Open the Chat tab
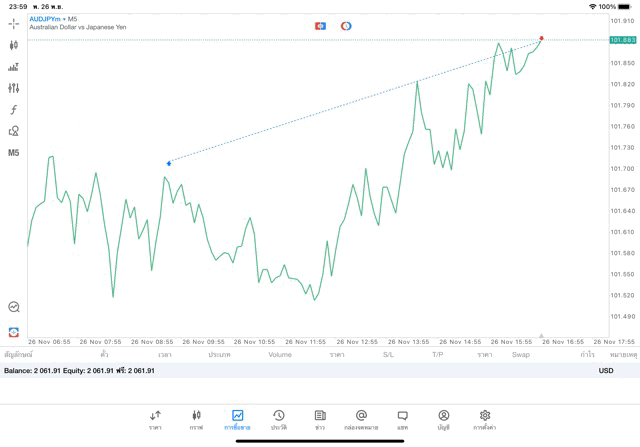 (x=402, y=419)
